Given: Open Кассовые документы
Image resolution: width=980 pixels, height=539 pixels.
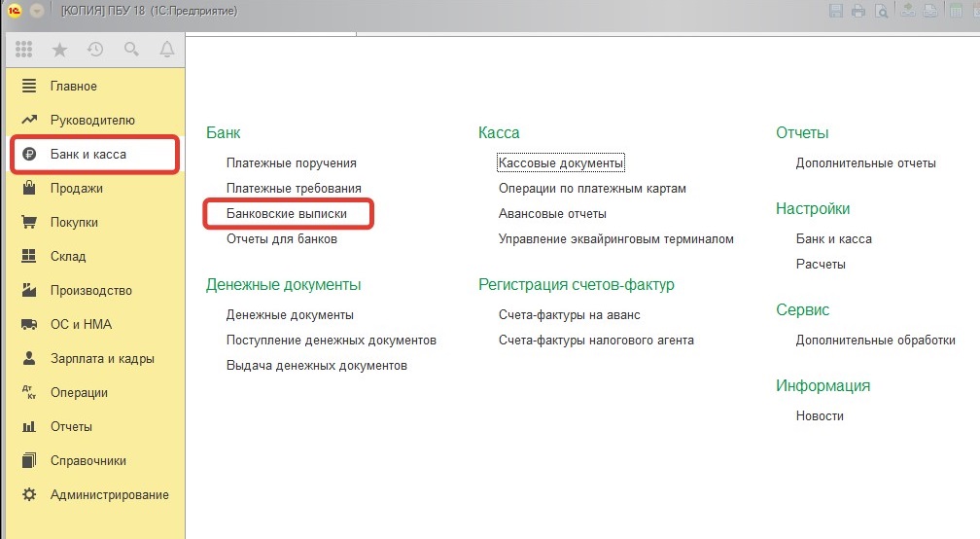Looking at the screenshot, I should pyautogui.click(x=561, y=162).
